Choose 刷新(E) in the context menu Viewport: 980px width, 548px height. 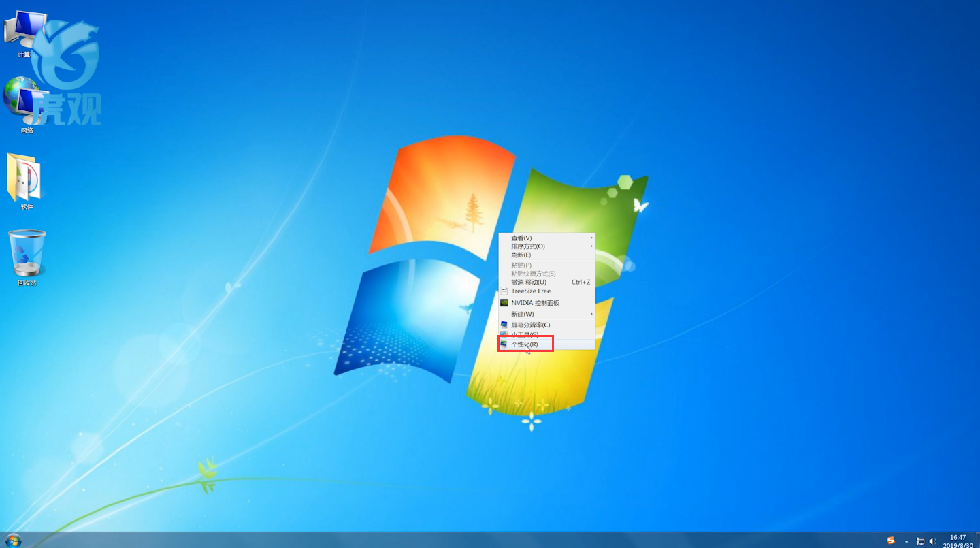coord(547,255)
